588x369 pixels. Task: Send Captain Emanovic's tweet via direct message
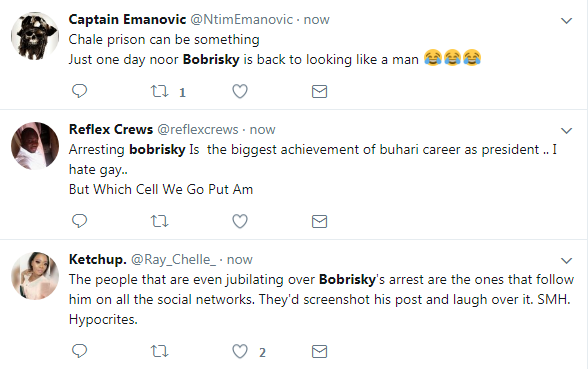point(320,92)
